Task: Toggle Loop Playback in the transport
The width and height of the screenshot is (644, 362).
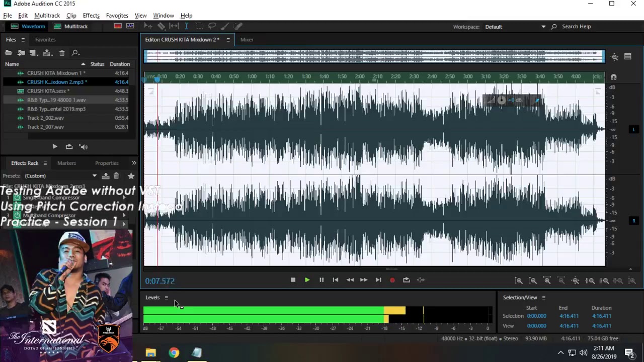Action: [x=407, y=280]
